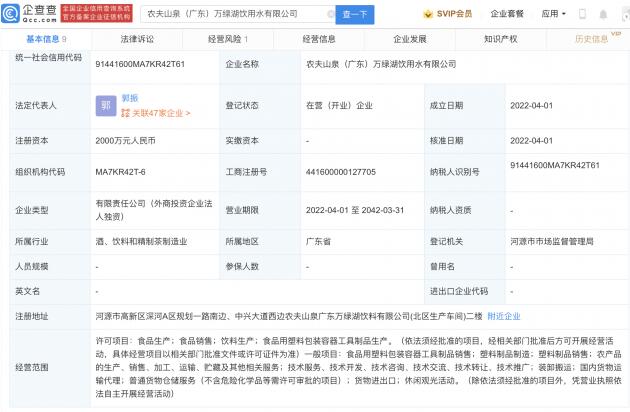Expand the 应用 dropdown
Viewport: 630px width, 412px height.
pos(553,14)
